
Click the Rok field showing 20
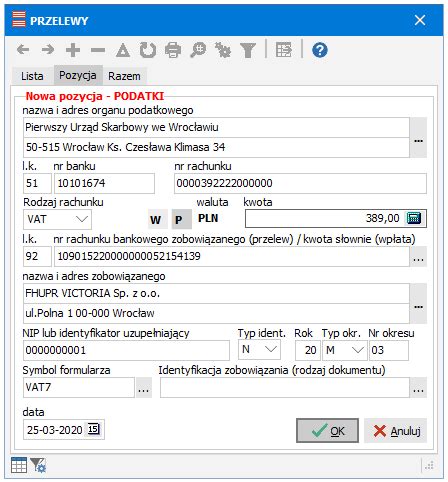click(x=308, y=350)
